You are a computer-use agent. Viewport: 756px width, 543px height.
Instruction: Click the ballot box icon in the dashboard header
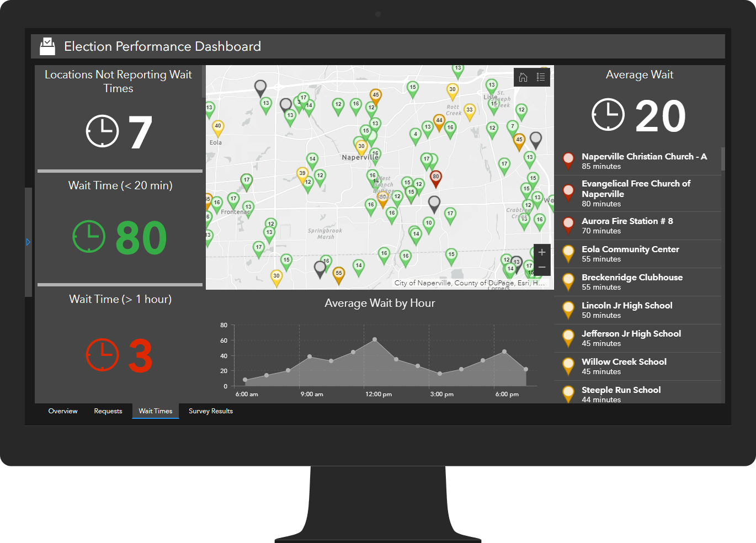tap(47, 46)
